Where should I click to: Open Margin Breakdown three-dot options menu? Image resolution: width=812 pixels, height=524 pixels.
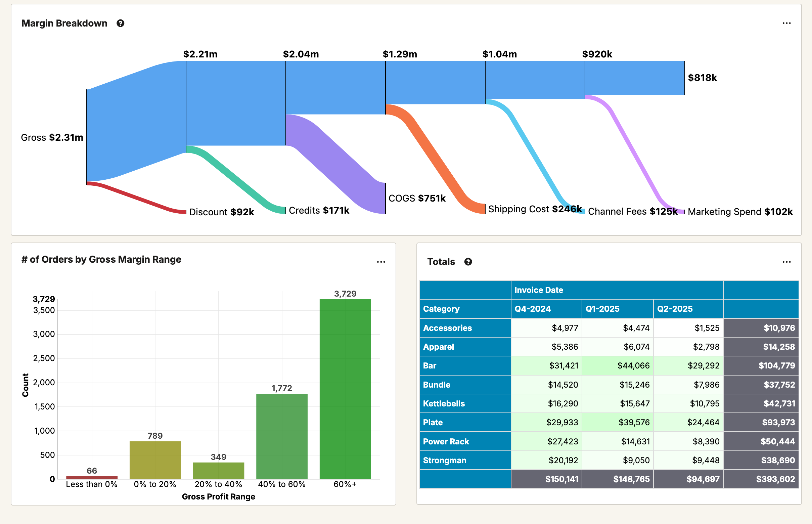click(x=786, y=23)
